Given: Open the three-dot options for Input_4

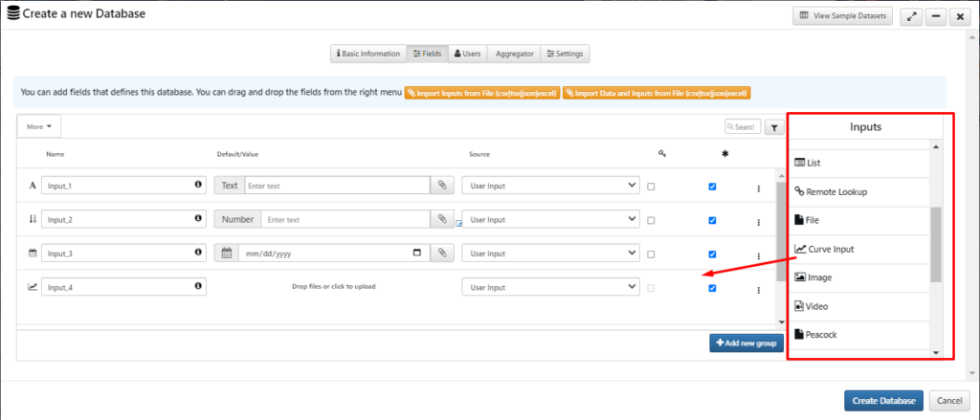Looking at the screenshot, I should 758,290.
